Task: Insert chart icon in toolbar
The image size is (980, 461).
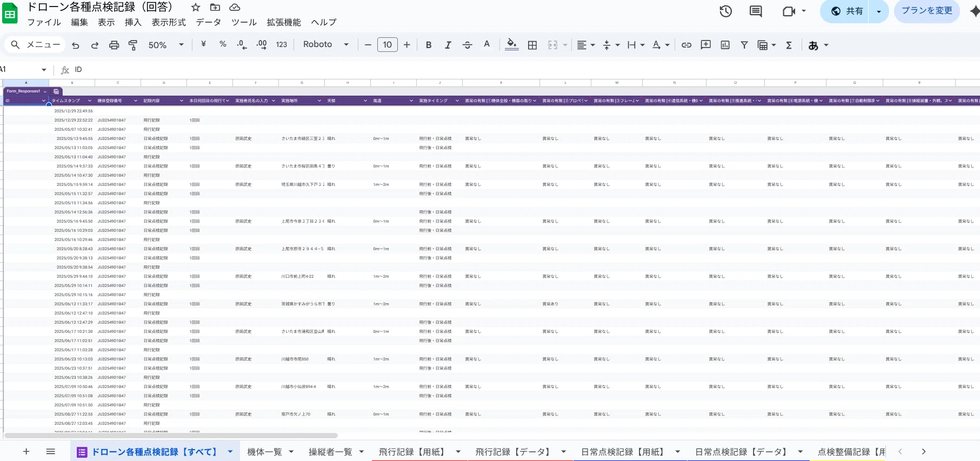Action: point(725,45)
